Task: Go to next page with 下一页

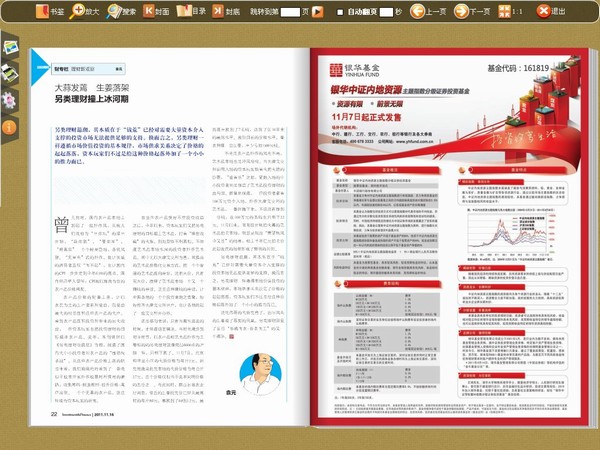Action: tap(472, 11)
